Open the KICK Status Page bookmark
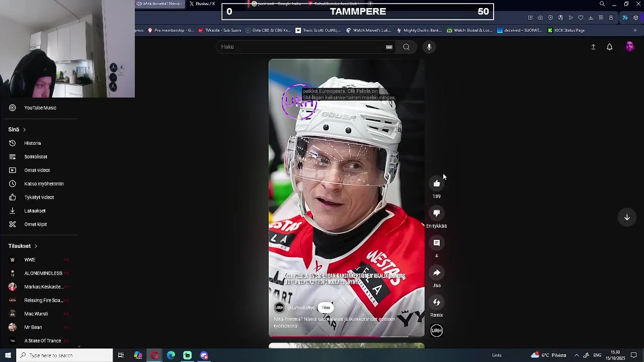 tap(566, 30)
